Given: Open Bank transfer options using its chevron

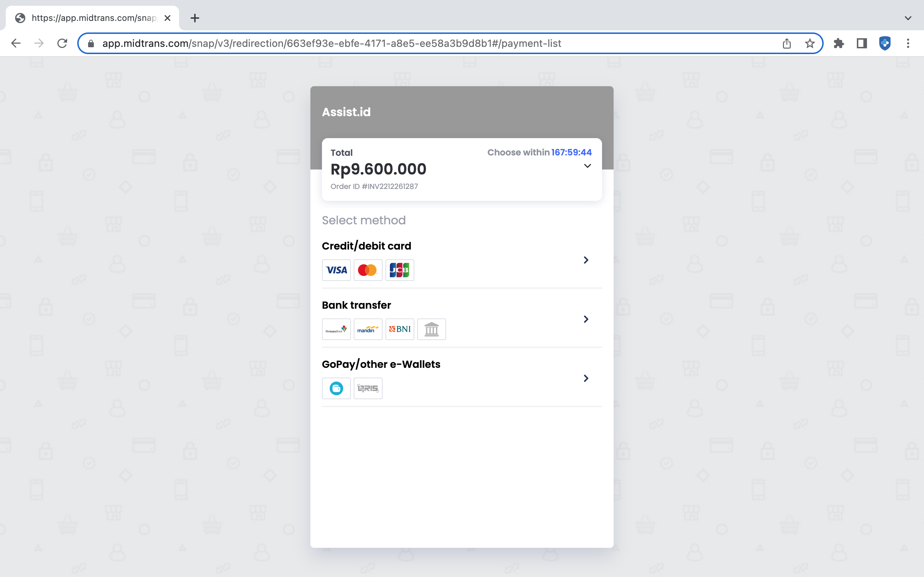Looking at the screenshot, I should (x=586, y=320).
